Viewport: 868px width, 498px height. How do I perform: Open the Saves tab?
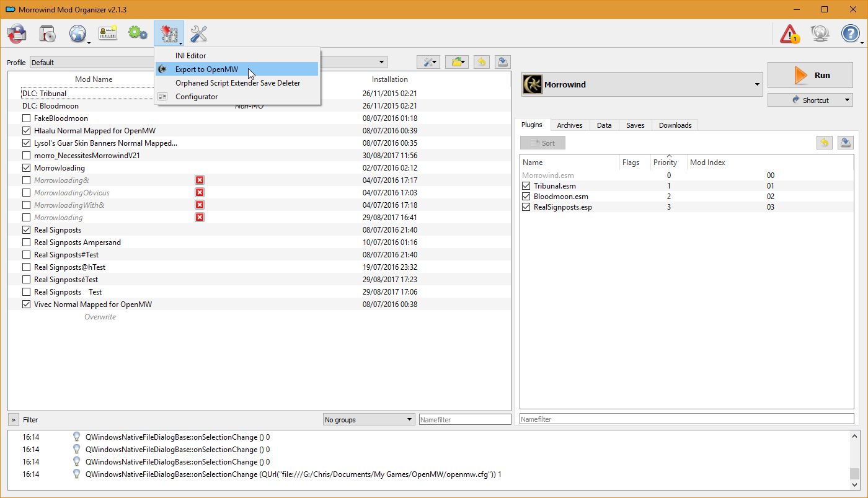click(635, 125)
